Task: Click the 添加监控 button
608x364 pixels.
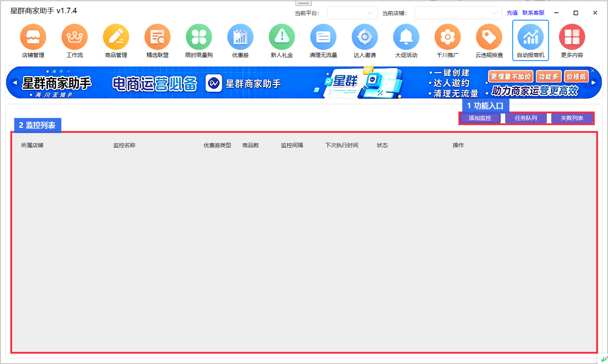Action: coord(480,118)
